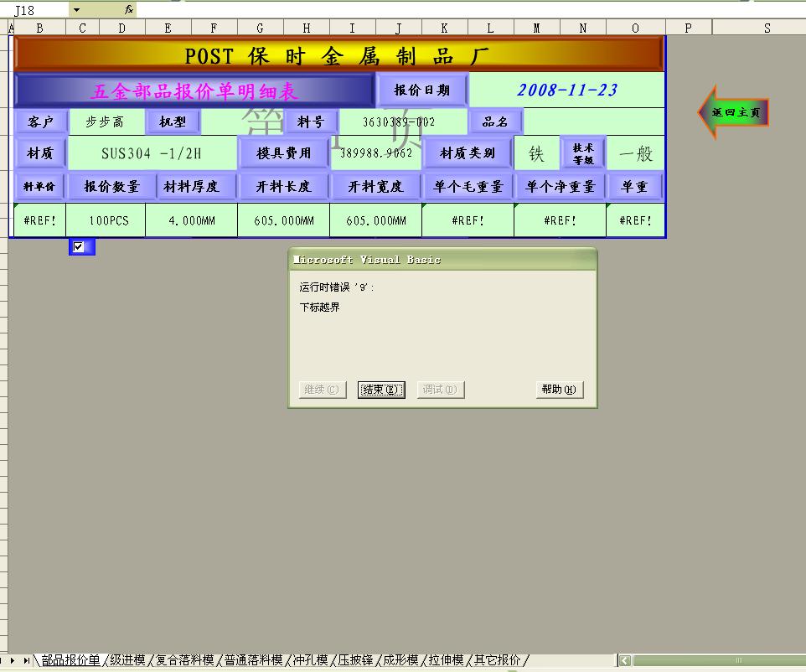Select the 铁 material category cell
The height and width of the screenshot is (672, 806).
point(536,152)
